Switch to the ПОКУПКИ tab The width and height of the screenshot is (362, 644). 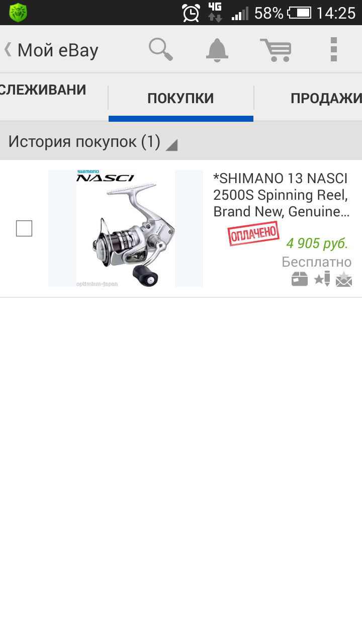pyautogui.click(x=180, y=99)
